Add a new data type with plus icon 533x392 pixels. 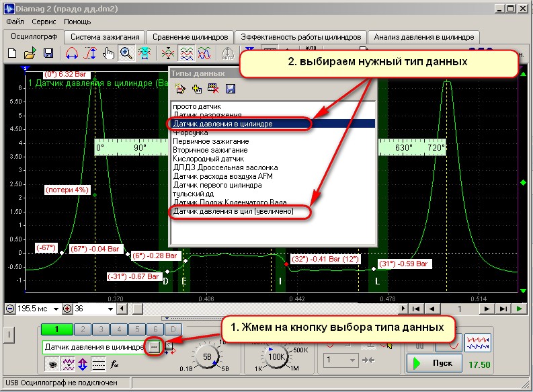[196, 89]
